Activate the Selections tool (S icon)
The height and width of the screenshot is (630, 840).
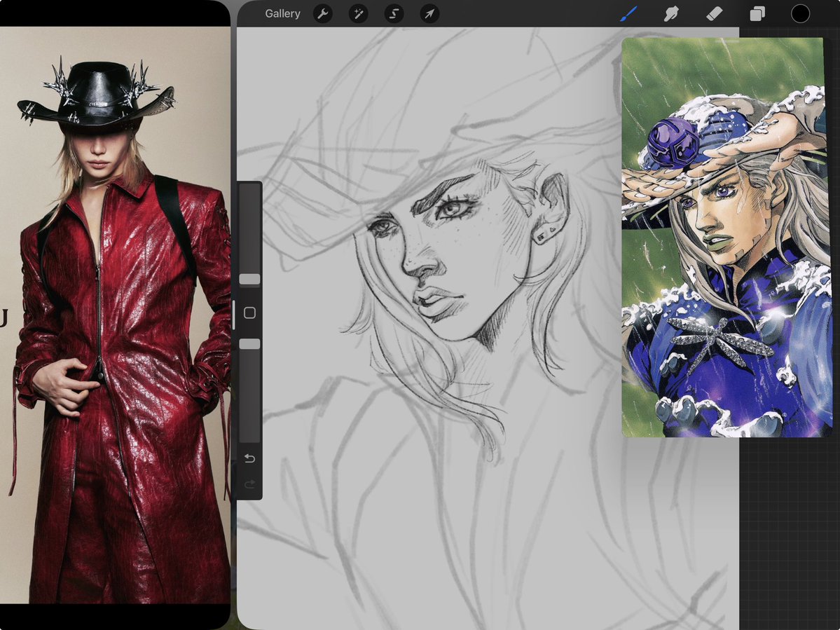point(393,14)
